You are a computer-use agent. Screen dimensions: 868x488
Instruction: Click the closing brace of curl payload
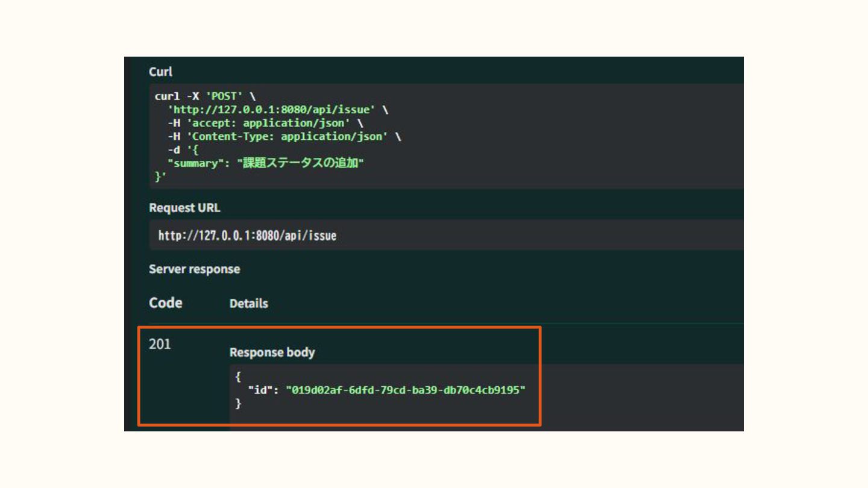[159, 176]
